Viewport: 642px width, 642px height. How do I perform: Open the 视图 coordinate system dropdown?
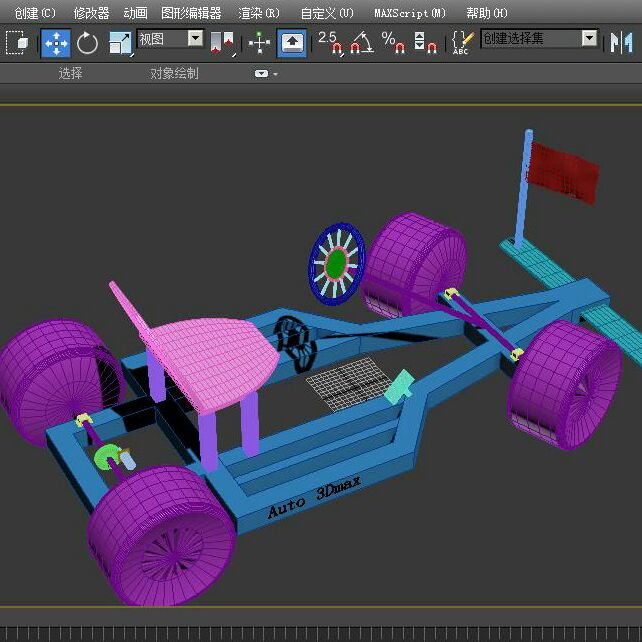pos(195,39)
